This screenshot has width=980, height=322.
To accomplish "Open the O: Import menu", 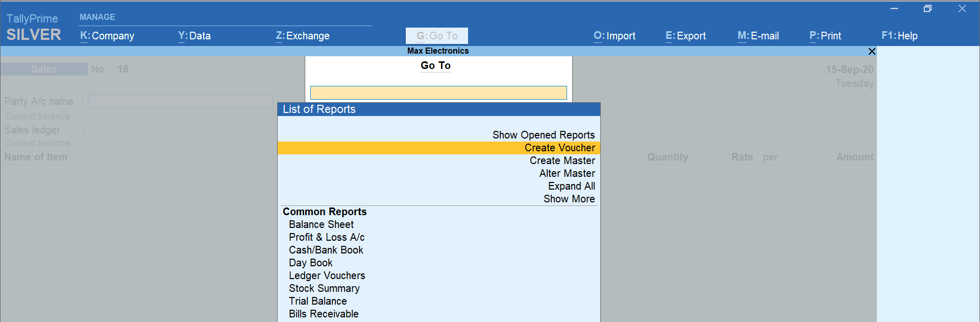I will (615, 36).
